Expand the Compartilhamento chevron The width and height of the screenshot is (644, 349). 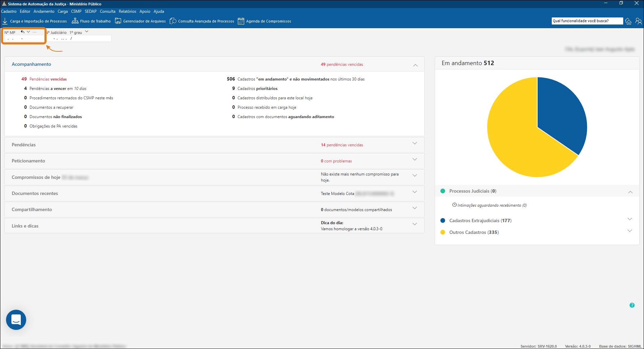[415, 208]
